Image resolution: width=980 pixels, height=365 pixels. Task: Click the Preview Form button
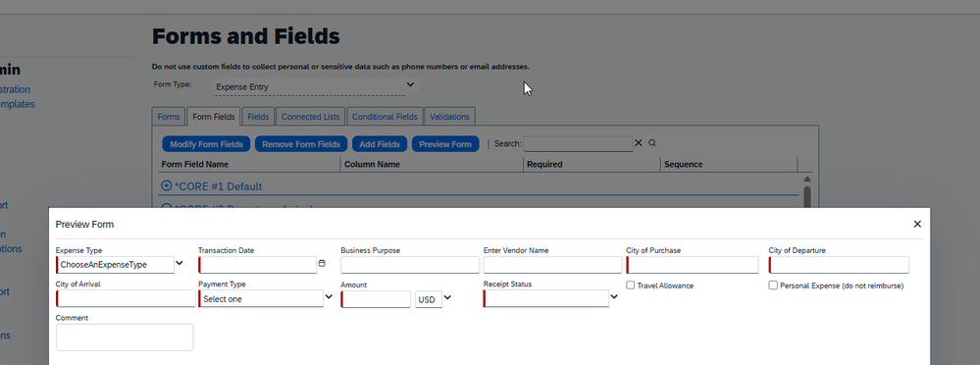coord(445,144)
